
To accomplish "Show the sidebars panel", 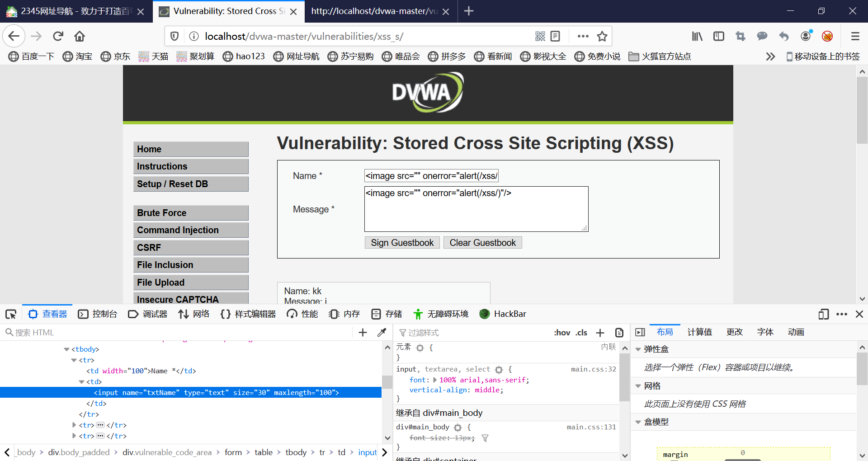I will coord(719,36).
